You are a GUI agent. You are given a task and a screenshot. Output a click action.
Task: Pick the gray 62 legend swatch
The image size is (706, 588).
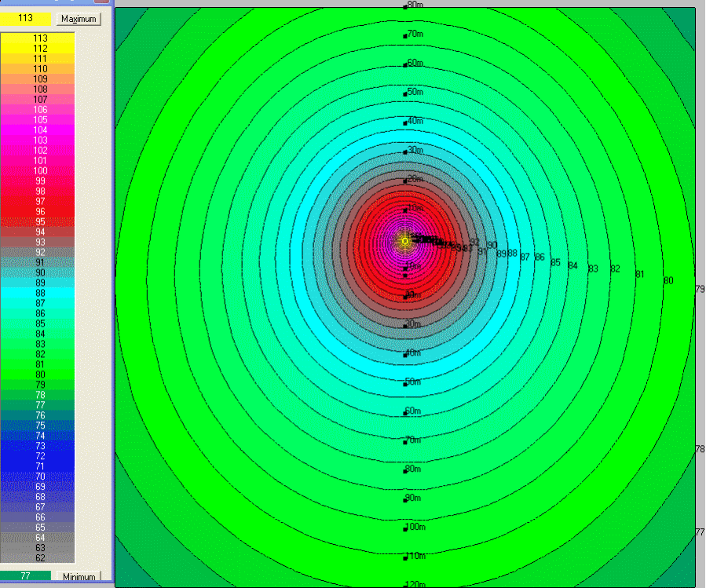[x=40, y=558]
